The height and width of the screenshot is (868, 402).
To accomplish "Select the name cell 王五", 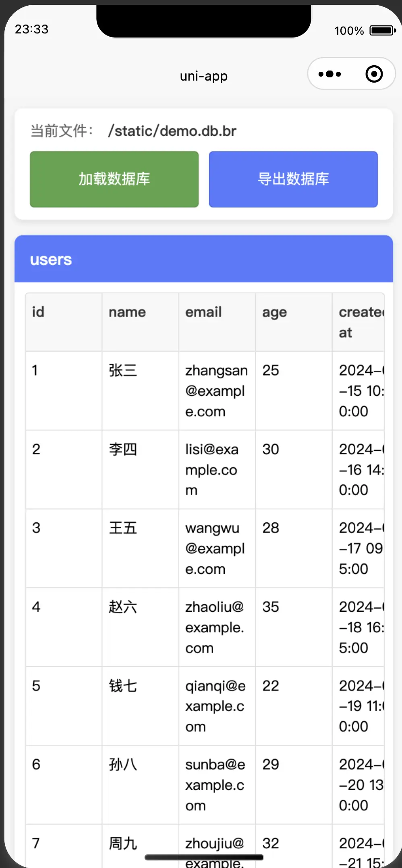I will pos(123,528).
